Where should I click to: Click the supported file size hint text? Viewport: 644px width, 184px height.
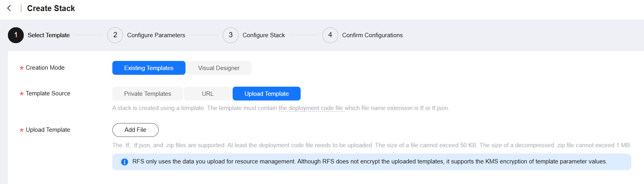tap(371, 145)
